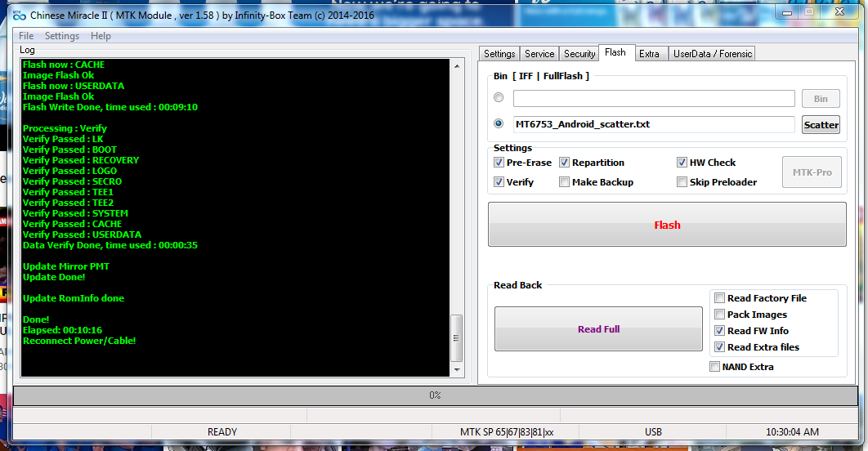Click the log scrollbar thumb
Screen dimensions: 868x451
point(457,338)
